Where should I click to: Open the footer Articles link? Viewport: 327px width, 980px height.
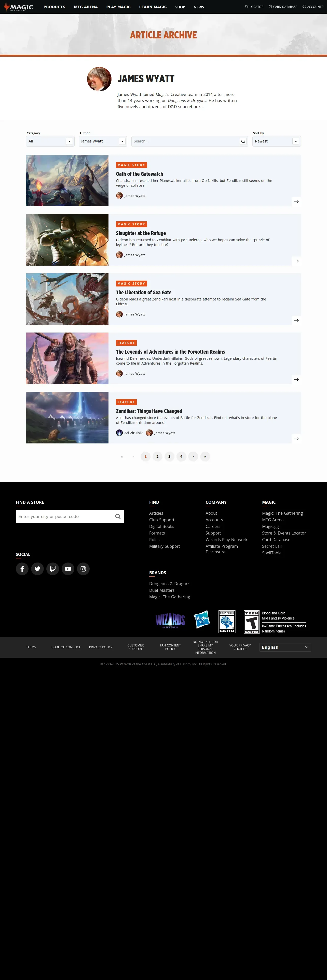pos(156,513)
